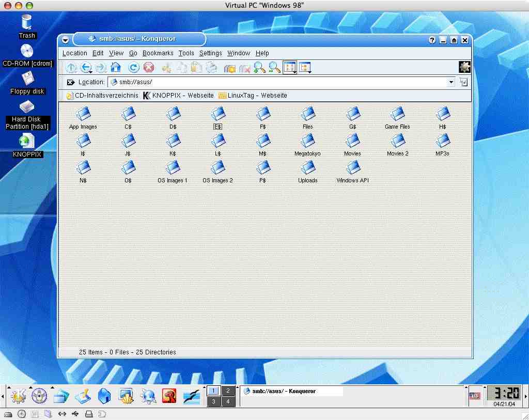
Task: Click the Zoom In magnifier icon
Action: pyautogui.click(x=259, y=68)
